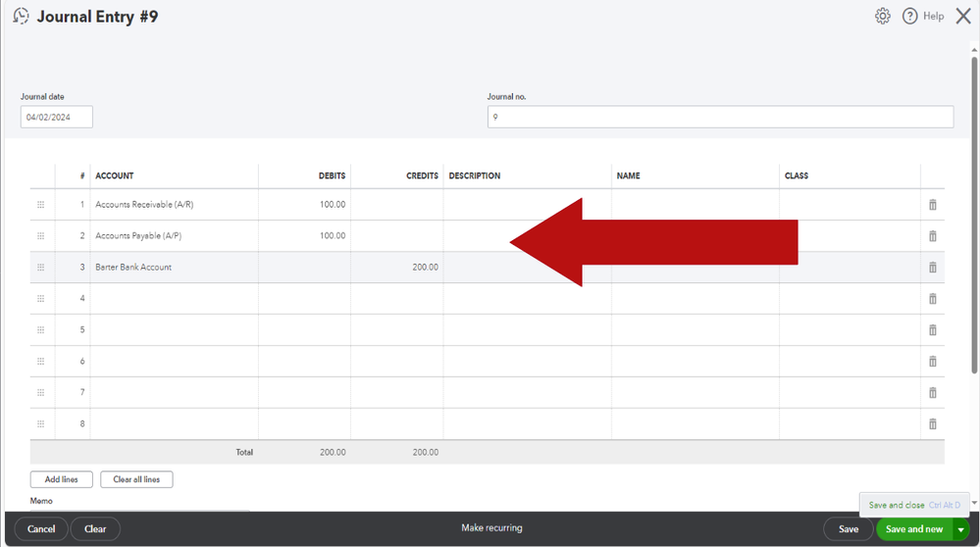
Task: Edit the 200.00 credit on line 3
Action: 397,268
